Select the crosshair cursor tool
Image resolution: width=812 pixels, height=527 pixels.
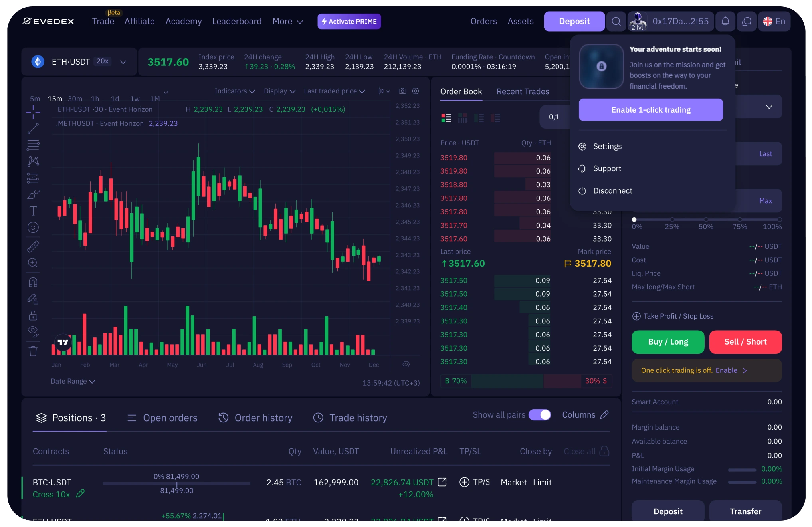[33, 112]
